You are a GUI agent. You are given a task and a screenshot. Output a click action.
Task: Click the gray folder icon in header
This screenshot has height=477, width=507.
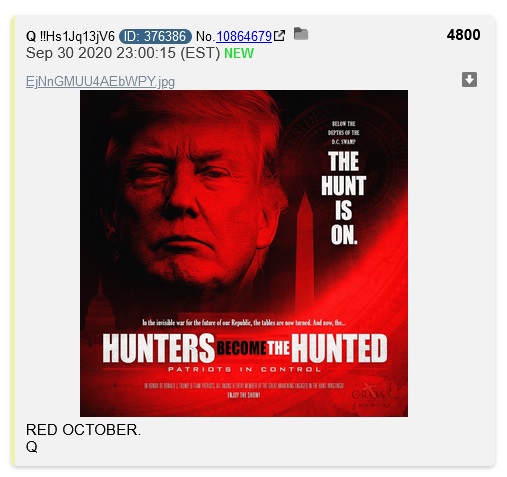(x=301, y=34)
